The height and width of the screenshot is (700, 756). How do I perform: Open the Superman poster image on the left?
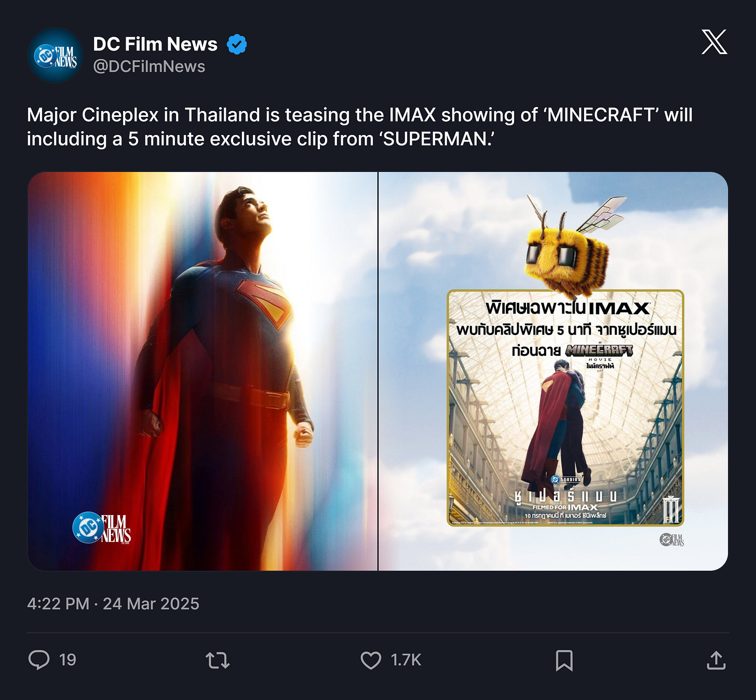203,371
